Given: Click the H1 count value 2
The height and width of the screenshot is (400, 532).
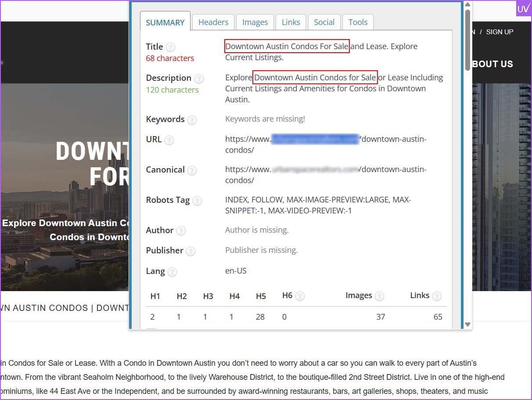Looking at the screenshot, I should (x=152, y=317).
